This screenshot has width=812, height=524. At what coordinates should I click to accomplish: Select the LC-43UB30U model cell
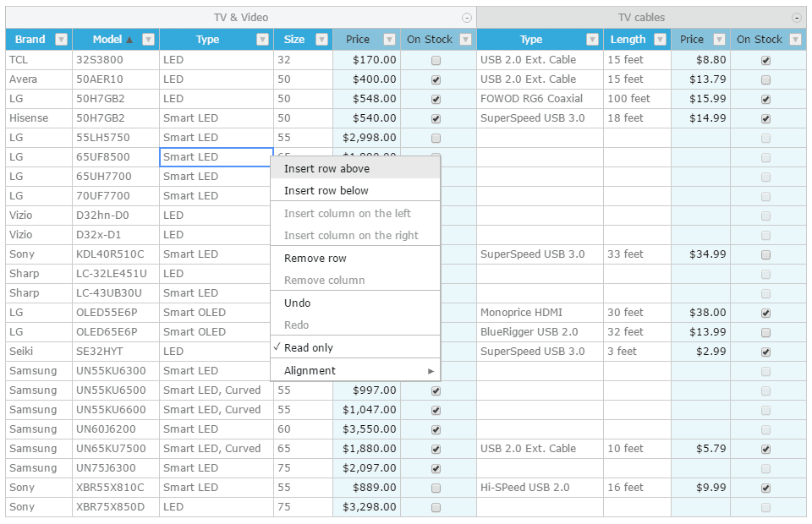coord(116,293)
